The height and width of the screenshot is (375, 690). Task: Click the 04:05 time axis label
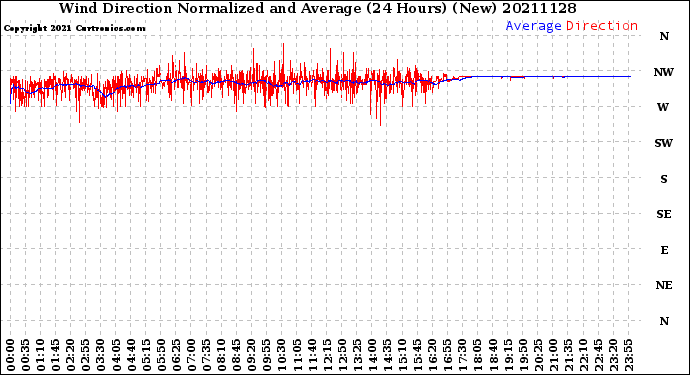tap(116, 356)
